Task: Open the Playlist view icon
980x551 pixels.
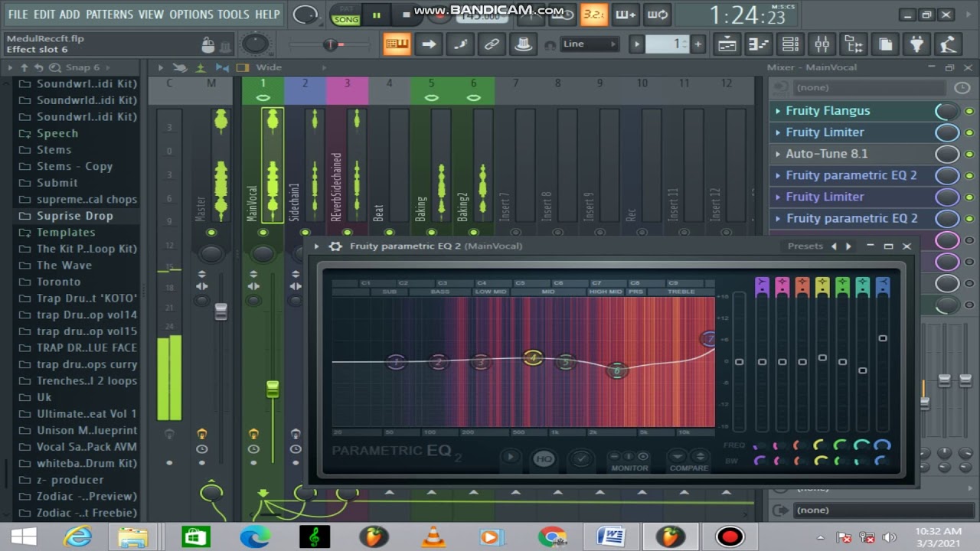Action: 727,44
